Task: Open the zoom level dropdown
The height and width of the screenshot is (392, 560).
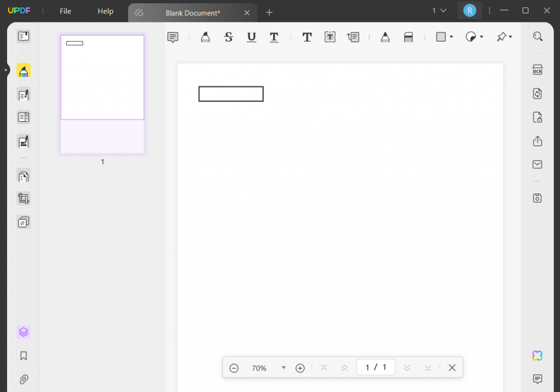Action: point(283,367)
